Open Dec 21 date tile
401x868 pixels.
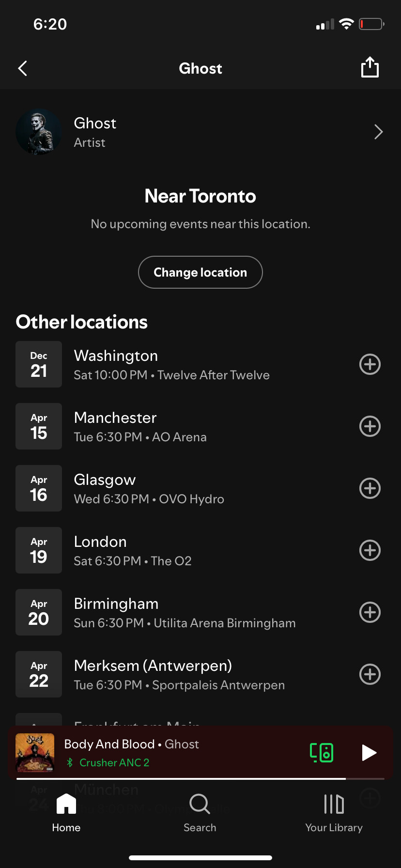[39, 364]
